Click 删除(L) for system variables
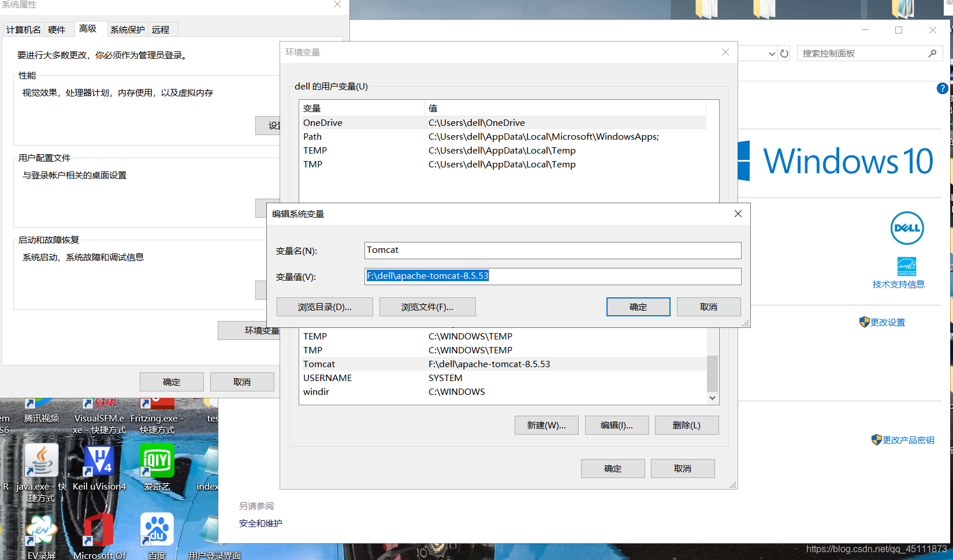953x560 pixels. pyautogui.click(x=687, y=425)
